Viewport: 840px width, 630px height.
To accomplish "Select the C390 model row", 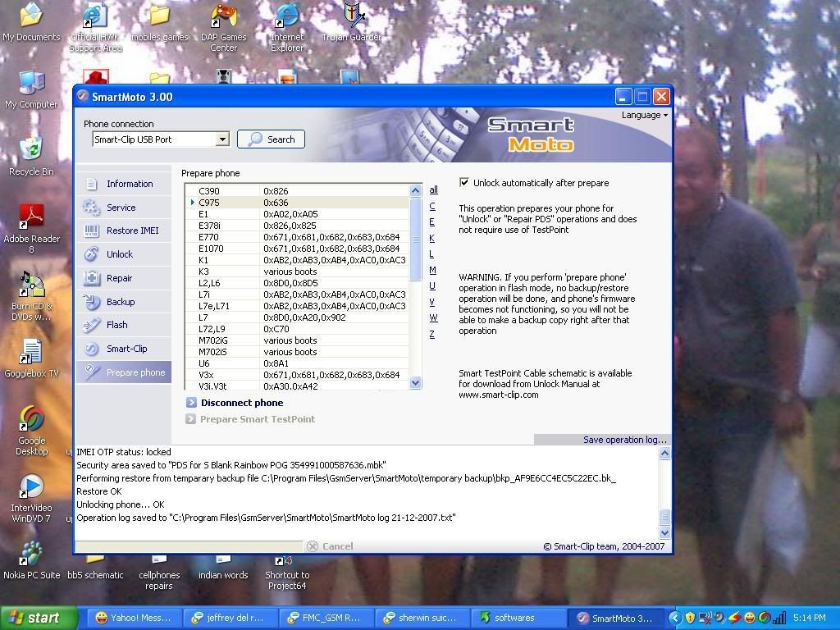I will (x=297, y=191).
